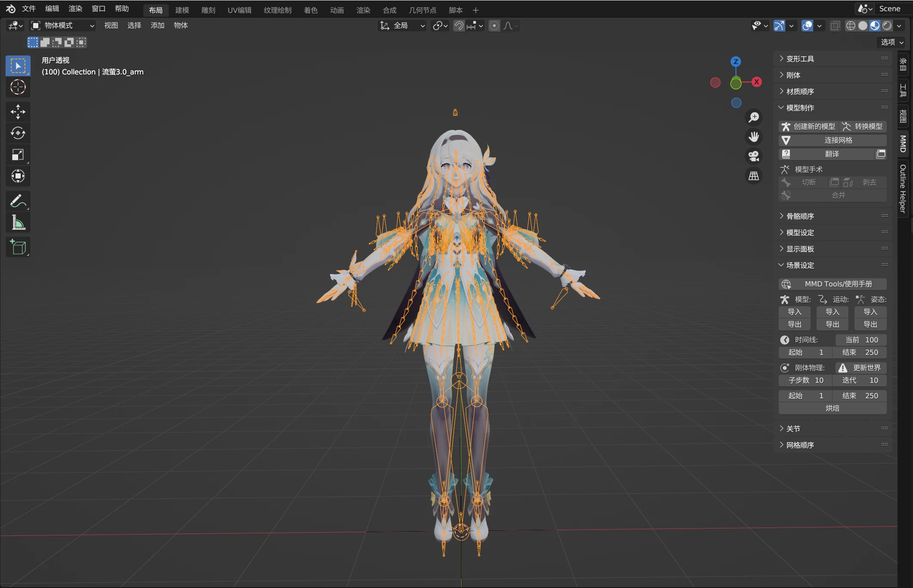Toggle viewport overlays display
The width and height of the screenshot is (913, 588).
pos(807,26)
